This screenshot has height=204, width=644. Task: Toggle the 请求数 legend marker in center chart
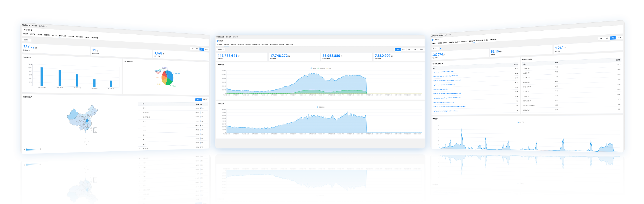(x=311, y=68)
